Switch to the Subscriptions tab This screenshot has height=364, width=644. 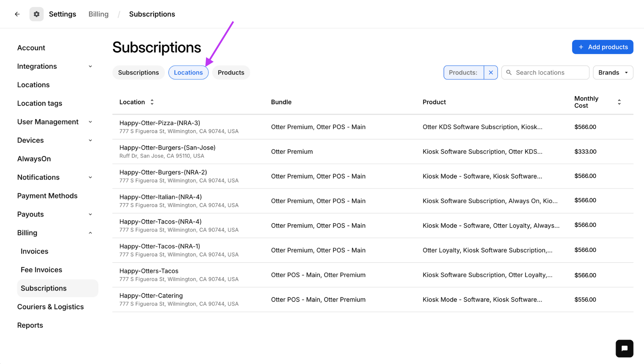[x=138, y=72]
